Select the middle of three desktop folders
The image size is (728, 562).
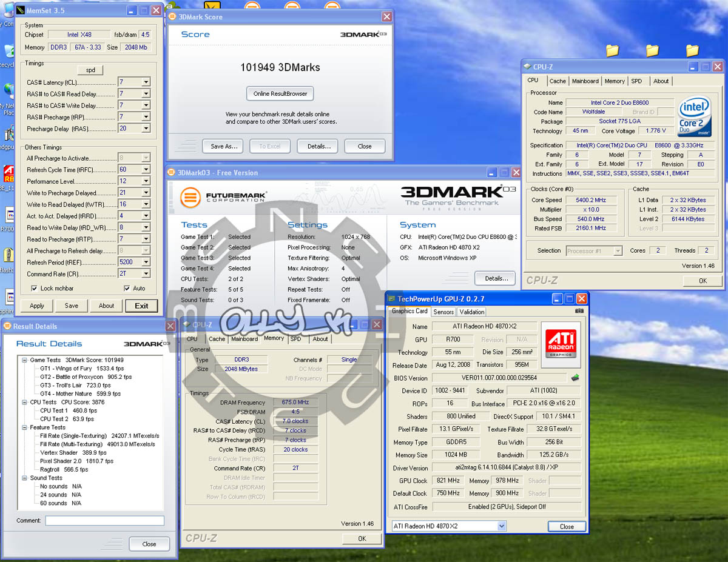click(x=652, y=50)
